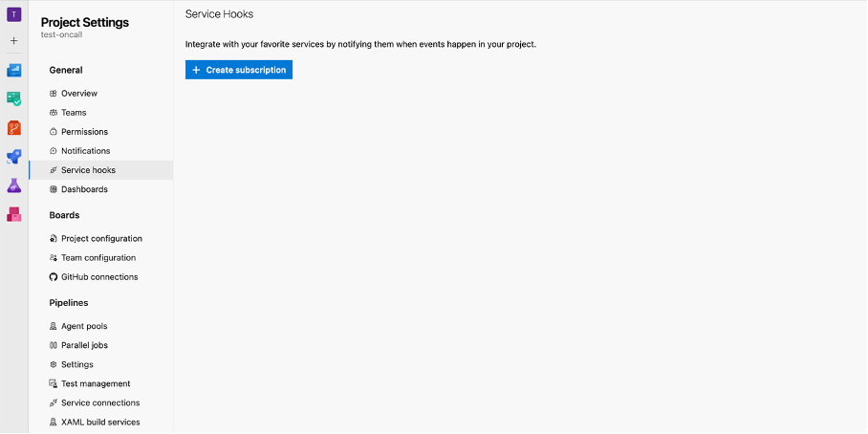
Task: Click Create subscription button
Action: (239, 70)
